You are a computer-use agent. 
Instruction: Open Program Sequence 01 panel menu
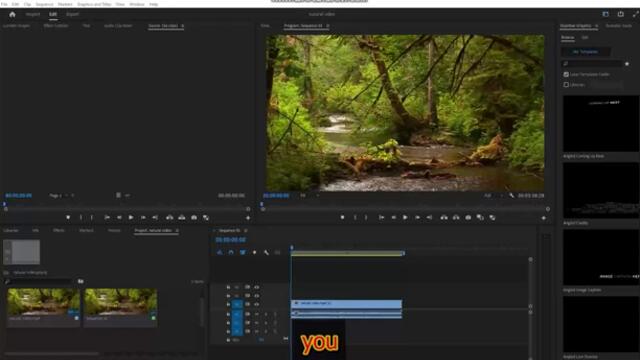click(x=328, y=26)
